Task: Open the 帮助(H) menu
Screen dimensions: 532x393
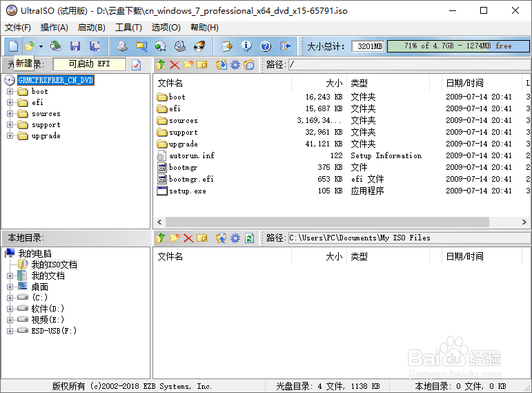Action: pyautogui.click(x=204, y=28)
